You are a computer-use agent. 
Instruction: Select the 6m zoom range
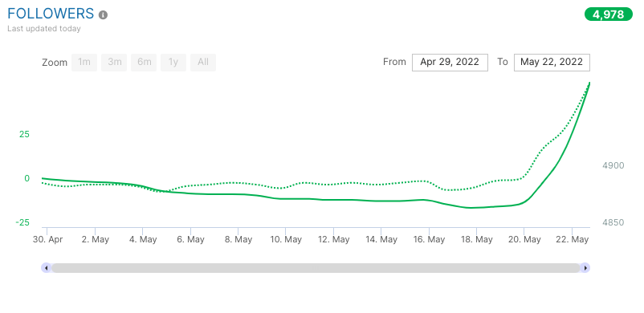click(144, 63)
